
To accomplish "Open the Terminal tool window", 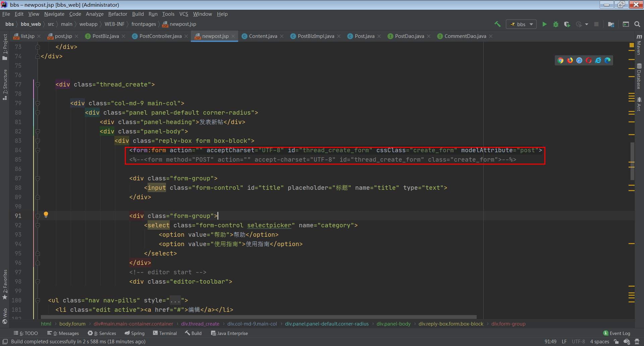I will point(165,333).
